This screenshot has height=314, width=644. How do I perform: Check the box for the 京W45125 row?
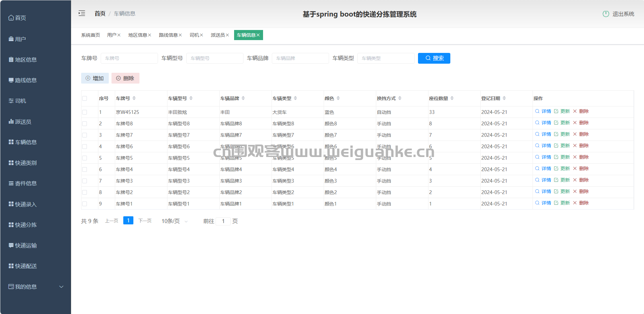pyautogui.click(x=85, y=112)
